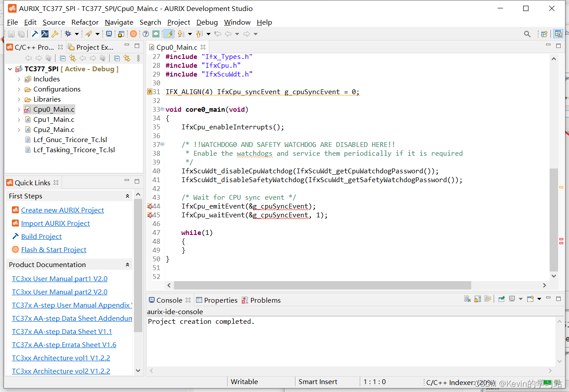Viewport: 569px width, 392px height.
Task: Expand the Cpu1_Main.c tree node
Action: pos(19,120)
